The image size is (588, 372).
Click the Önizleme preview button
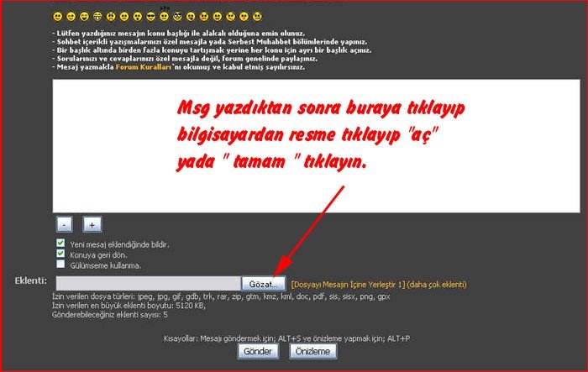pyautogui.click(x=312, y=351)
